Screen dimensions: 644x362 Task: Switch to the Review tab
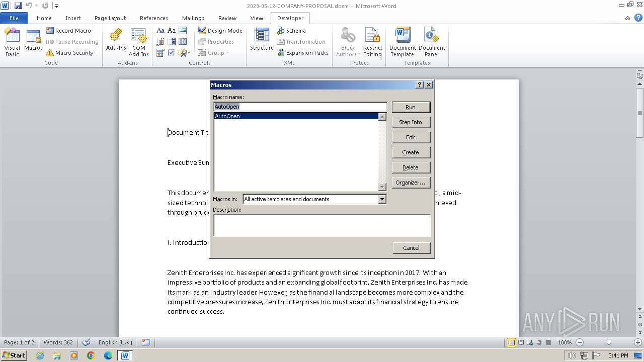coord(227,18)
